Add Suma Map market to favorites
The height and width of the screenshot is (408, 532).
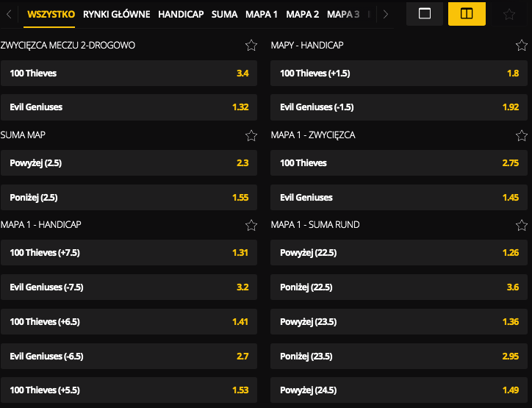coord(251,135)
